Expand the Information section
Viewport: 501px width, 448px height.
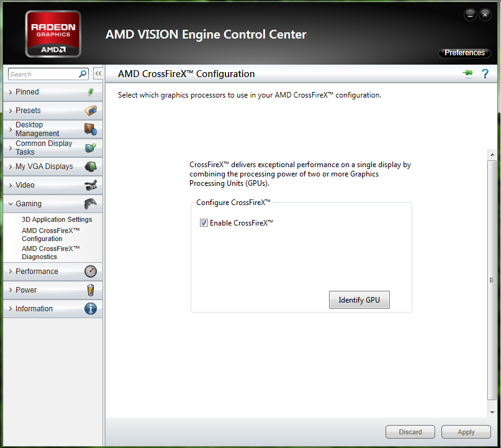point(53,309)
